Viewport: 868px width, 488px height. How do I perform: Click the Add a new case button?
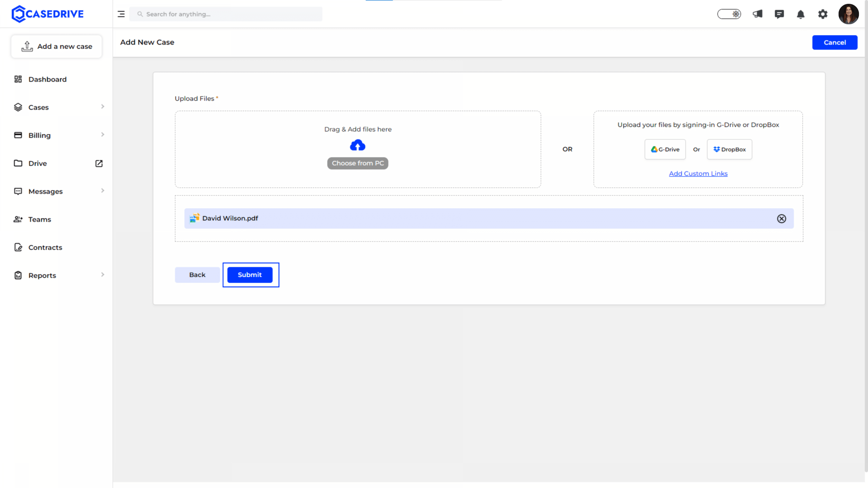click(x=56, y=46)
